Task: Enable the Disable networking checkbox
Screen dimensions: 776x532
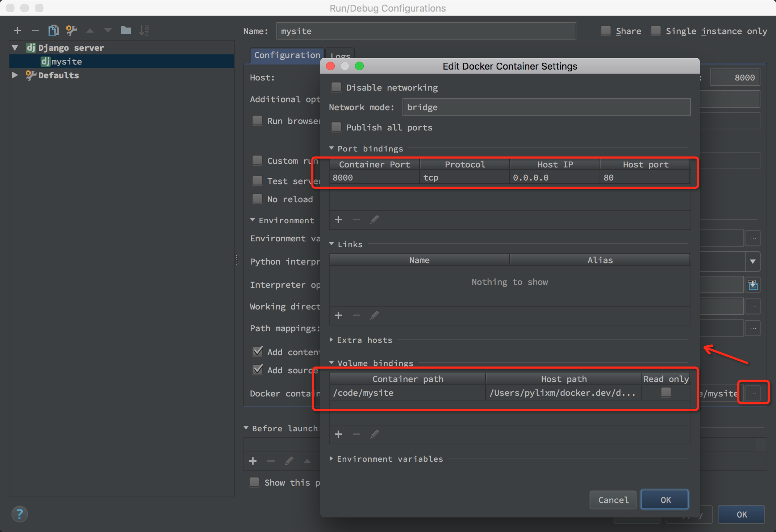Action: click(337, 87)
